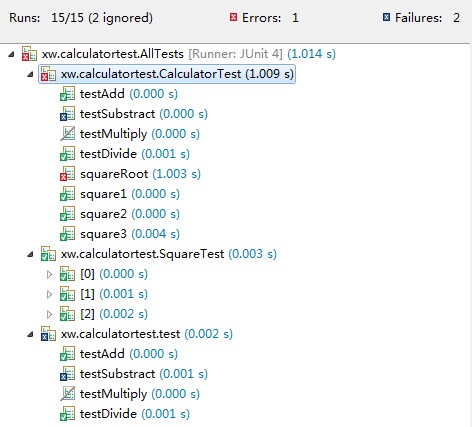
Task: Click the red Errors counter icon
Action: pyautogui.click(x=233, y=17)
